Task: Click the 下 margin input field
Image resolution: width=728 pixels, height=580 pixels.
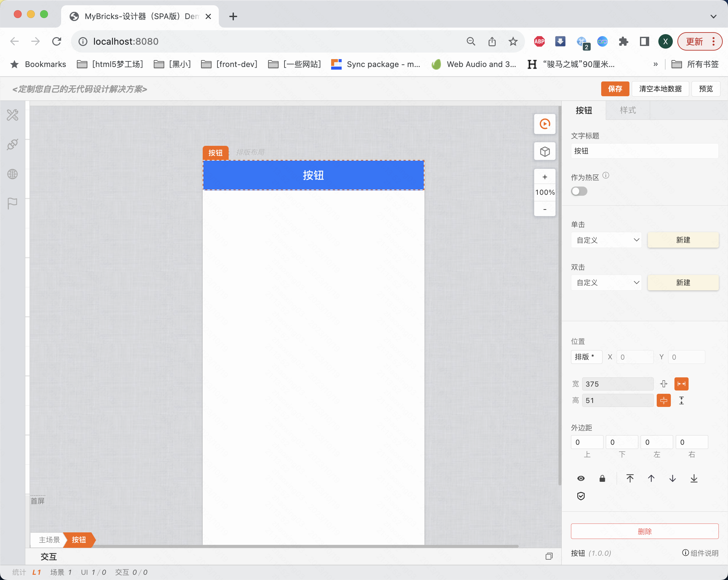Action: [622, 442]
